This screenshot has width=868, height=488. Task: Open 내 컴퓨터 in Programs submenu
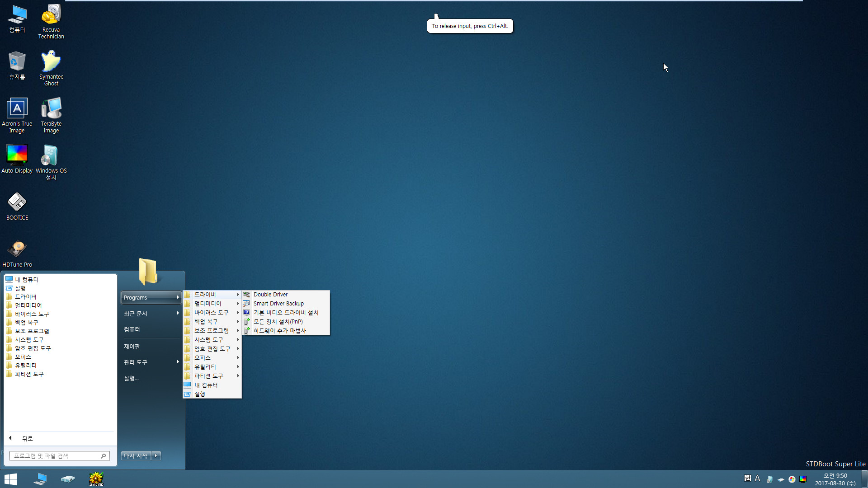pos(212,385)
